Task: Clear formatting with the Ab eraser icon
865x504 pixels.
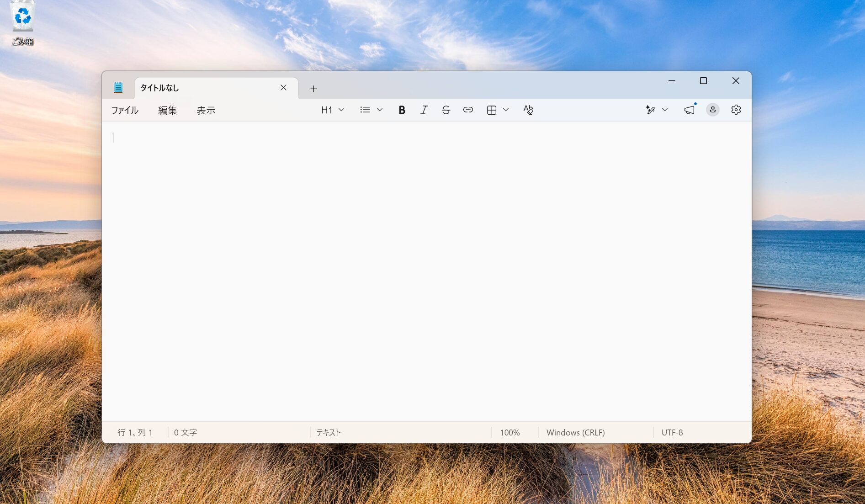Action: coord(528,110)
